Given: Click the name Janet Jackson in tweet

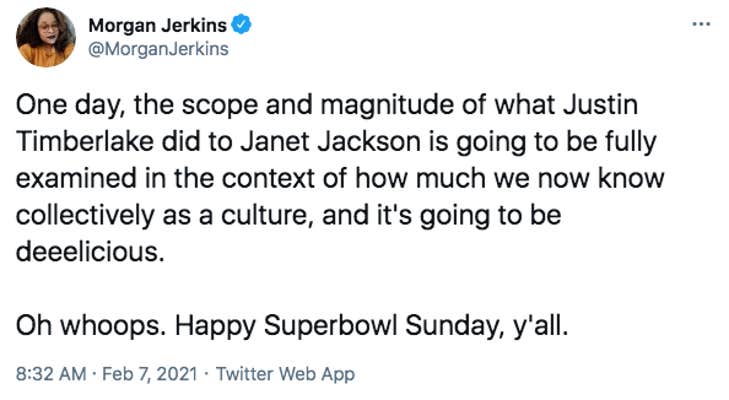Looking at the screenshot, I should coord(331,141).
